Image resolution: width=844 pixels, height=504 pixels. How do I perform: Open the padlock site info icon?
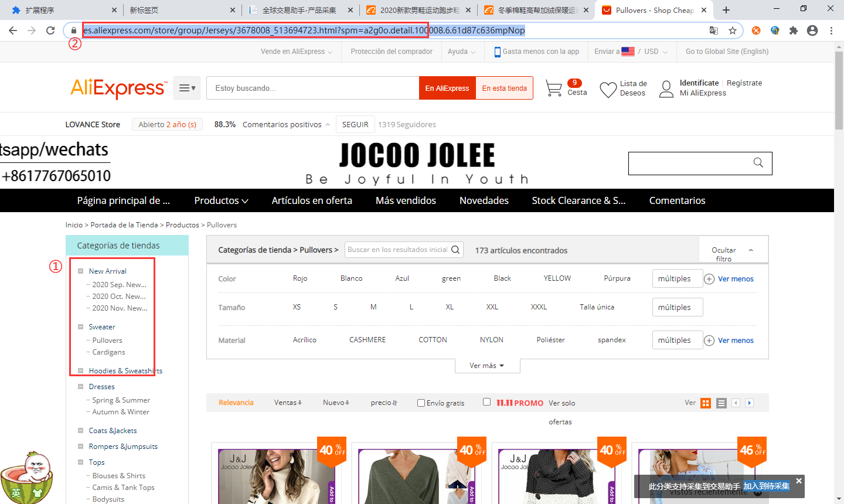point(74,30)
